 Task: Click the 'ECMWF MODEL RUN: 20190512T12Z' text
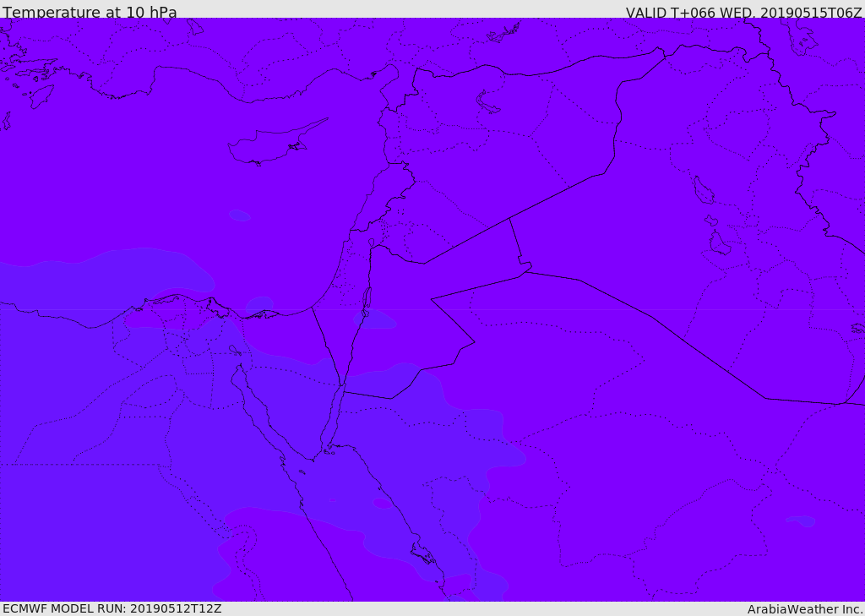click(x=112, y=608)
